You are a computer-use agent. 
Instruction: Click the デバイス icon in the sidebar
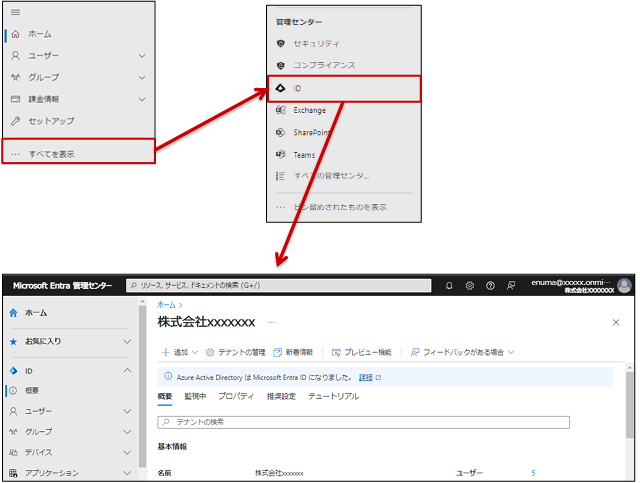pos(13,452)
